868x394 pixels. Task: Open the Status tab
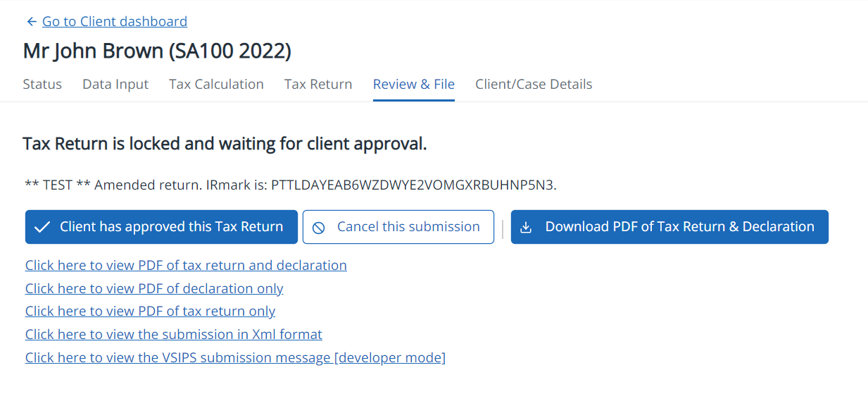tap(42, 85)
